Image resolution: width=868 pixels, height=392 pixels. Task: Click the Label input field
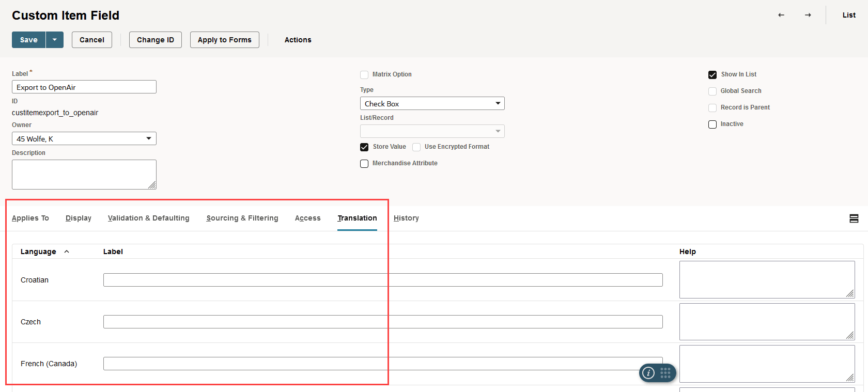point(84,87)
